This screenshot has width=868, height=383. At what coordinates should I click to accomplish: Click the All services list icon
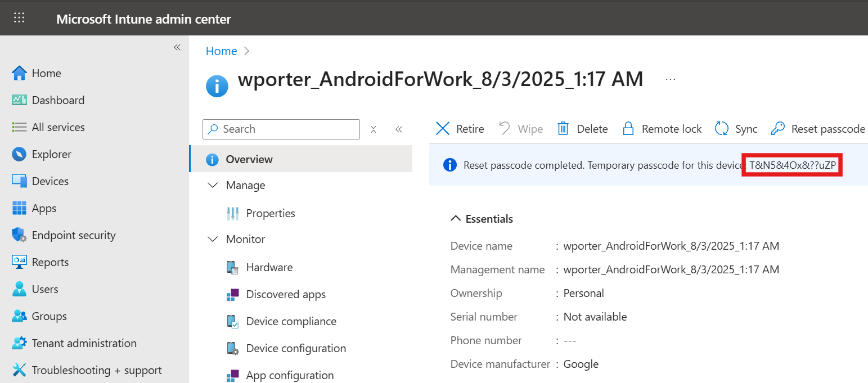click(19, 127)
